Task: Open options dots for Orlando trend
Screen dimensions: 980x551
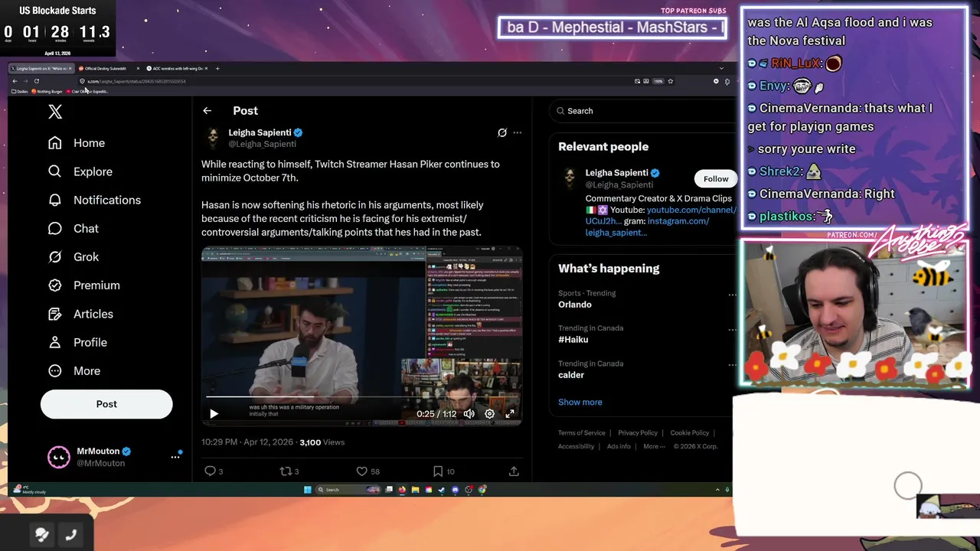Action: [732, 295]
